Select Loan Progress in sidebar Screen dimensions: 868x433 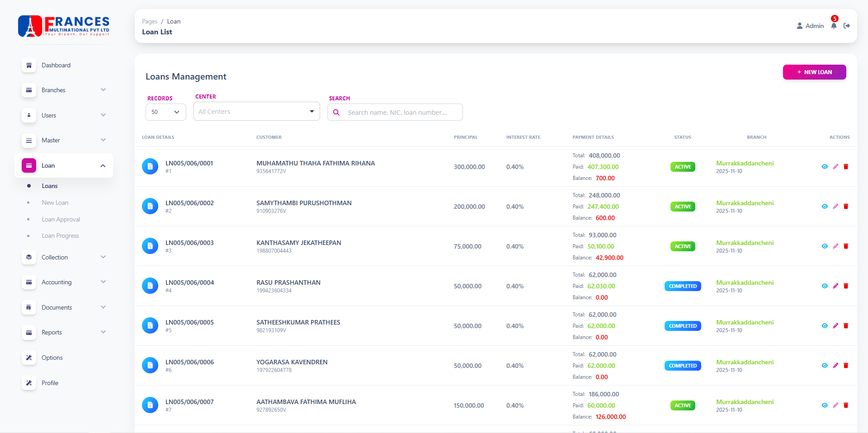point(60,235)
